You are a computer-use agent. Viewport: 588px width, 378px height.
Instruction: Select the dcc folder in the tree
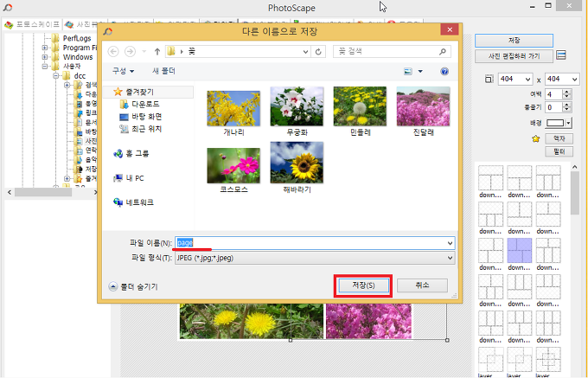(x=80, y=76)
